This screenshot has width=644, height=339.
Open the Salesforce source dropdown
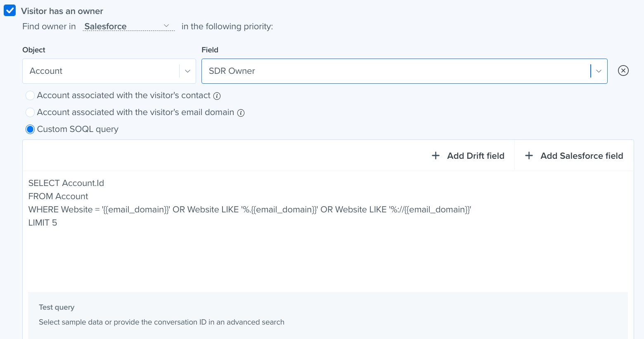tap(129, 26)
